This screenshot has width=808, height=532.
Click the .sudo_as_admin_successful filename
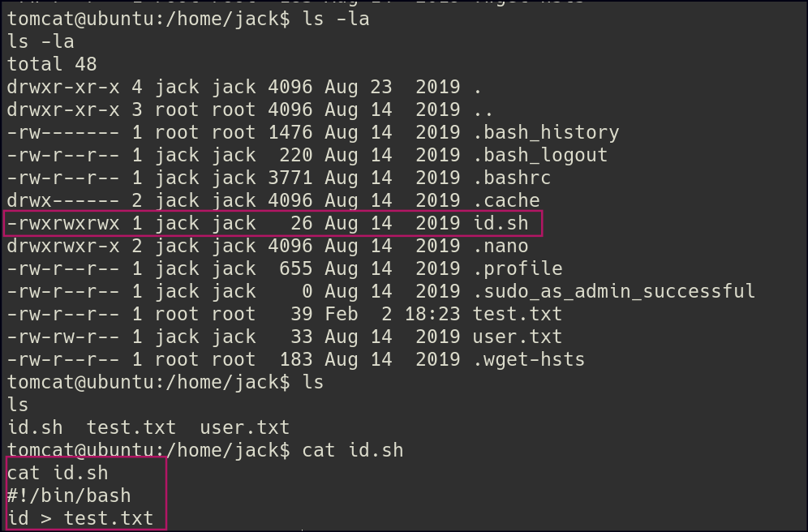pyautogui.click(x=614, y=291)
